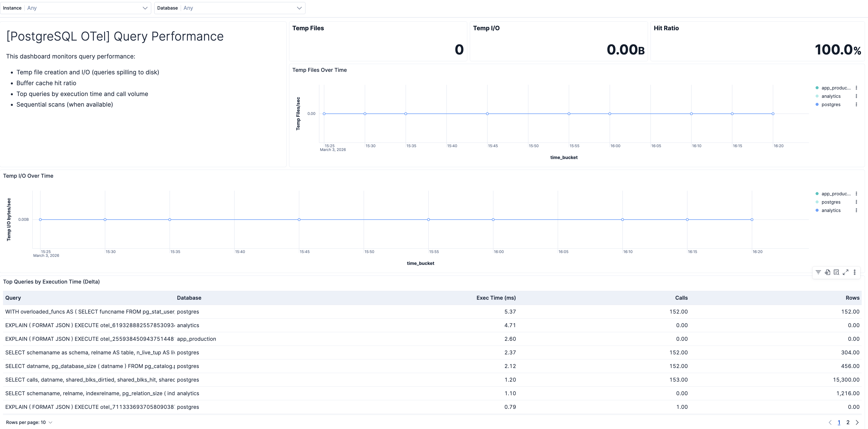Image resolution: width=868 pixels, height=429 pixels.
Task: Select the WITH overloaded_funcs query row
Action: (x=89, y=311)
